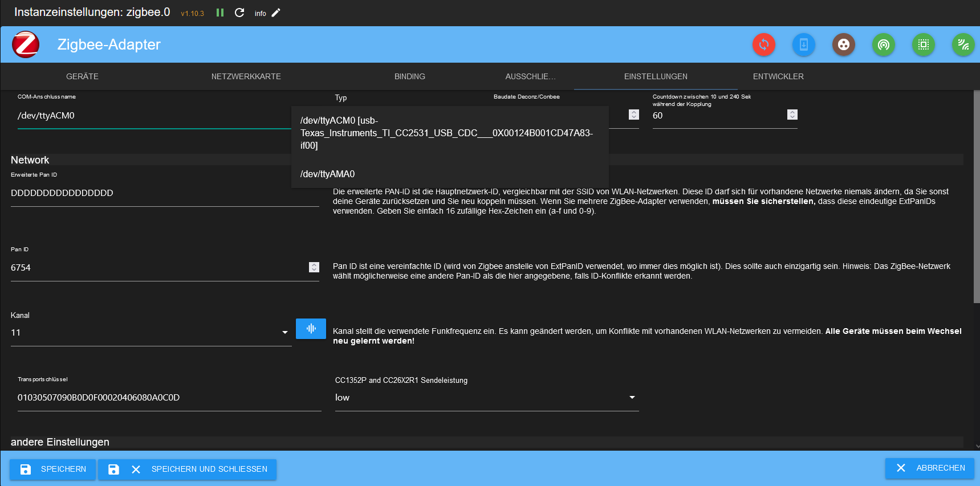Click the green pairing broadcast button
The height and width of the screenshot is (486, 980).
[x=884, y=44]
